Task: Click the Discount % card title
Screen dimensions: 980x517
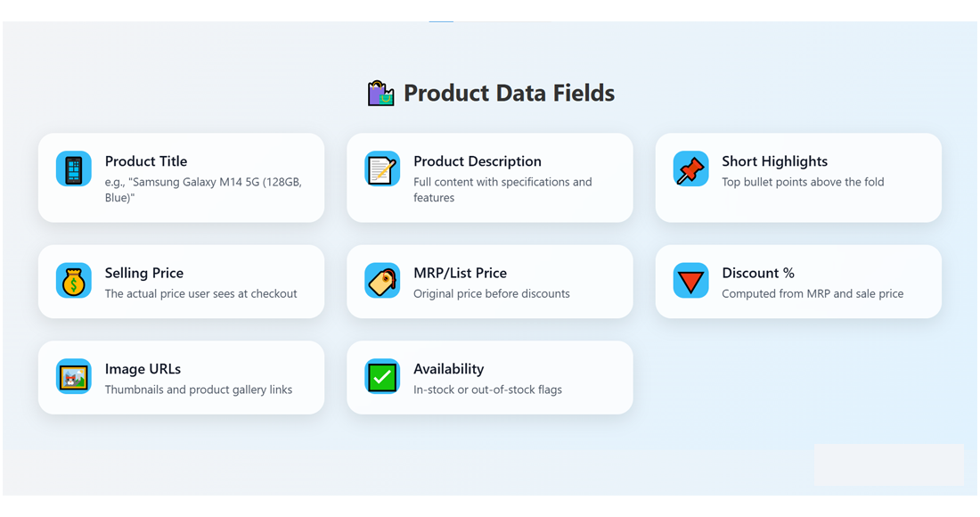Action: pos(758,273)
